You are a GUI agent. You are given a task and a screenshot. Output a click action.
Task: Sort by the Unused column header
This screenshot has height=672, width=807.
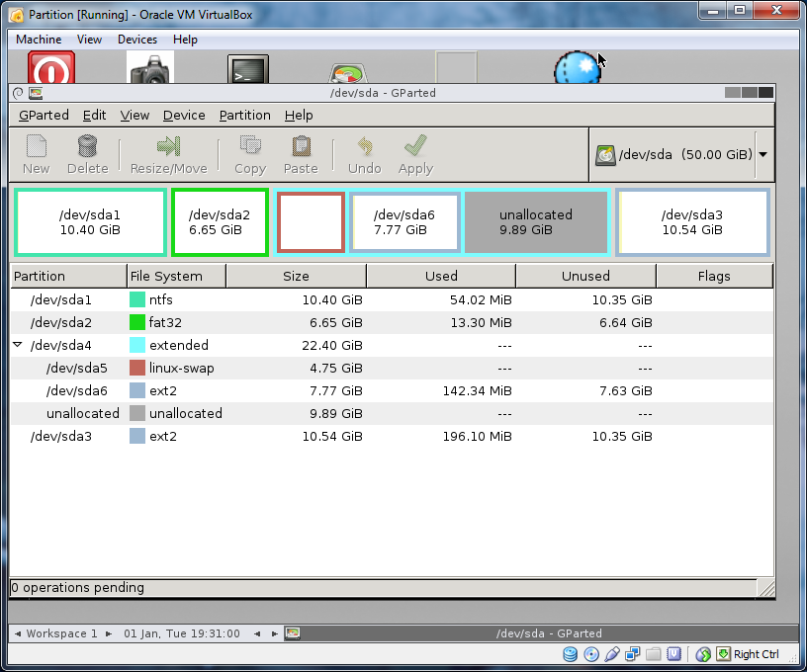(x=585, y=276)
